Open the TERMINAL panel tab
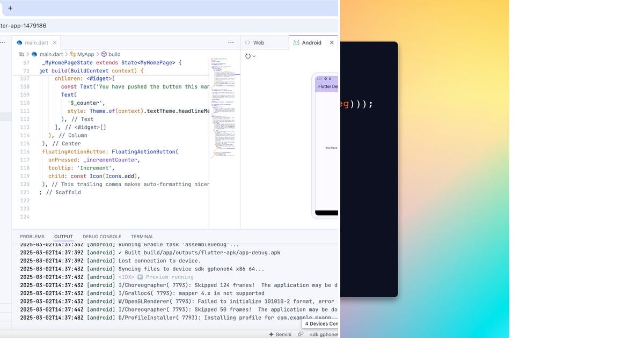This screenshot has width=644, height=338. pos(142,237)
